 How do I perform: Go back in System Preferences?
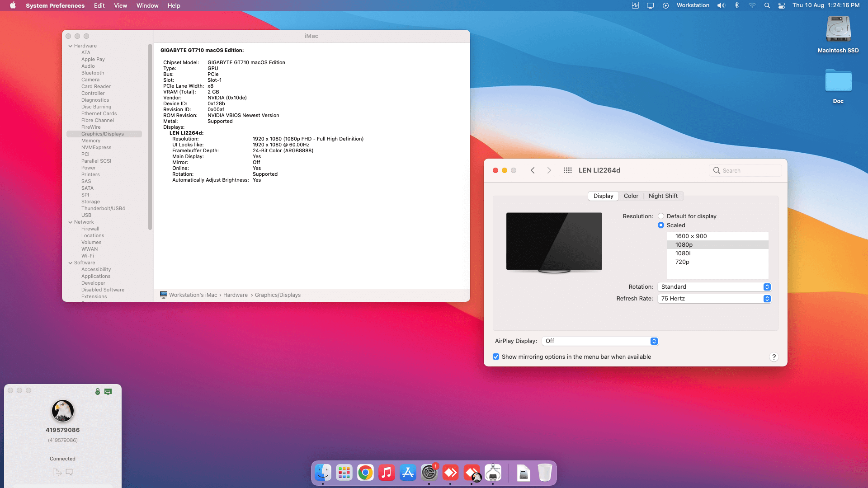click(533, 170)
